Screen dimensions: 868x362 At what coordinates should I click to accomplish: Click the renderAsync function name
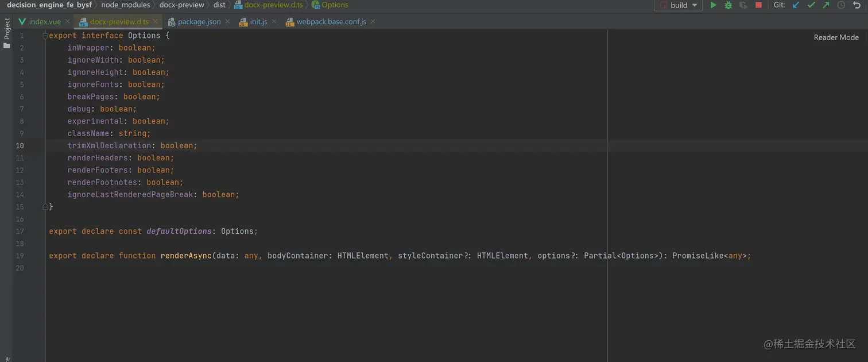(x=186, y=256)
